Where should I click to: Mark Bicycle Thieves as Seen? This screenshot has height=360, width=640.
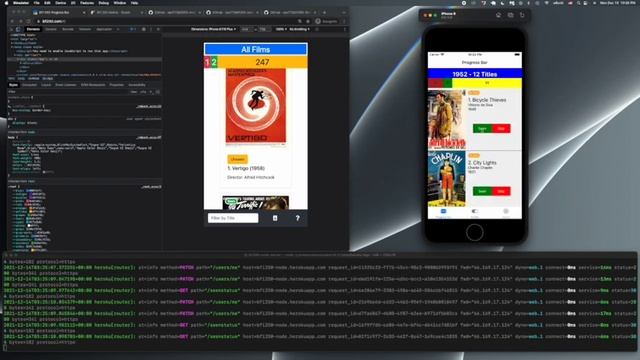[x=482, y=129]
